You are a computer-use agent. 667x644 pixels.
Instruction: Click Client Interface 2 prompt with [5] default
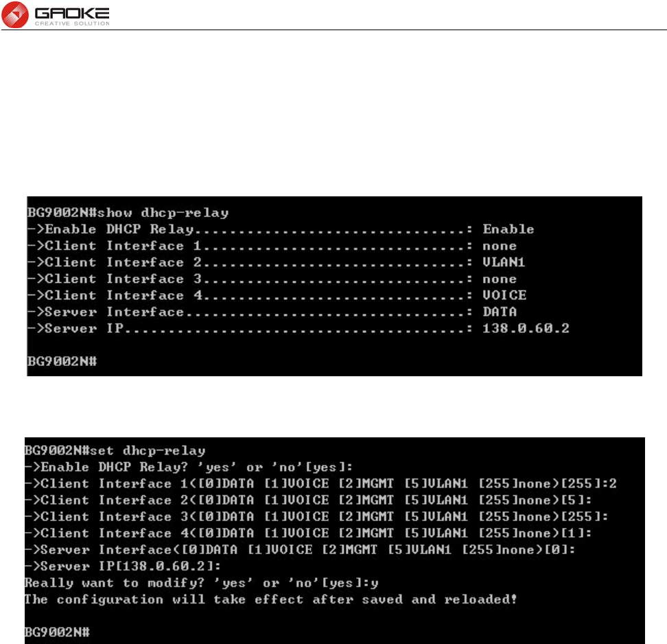tap(308, 500)
